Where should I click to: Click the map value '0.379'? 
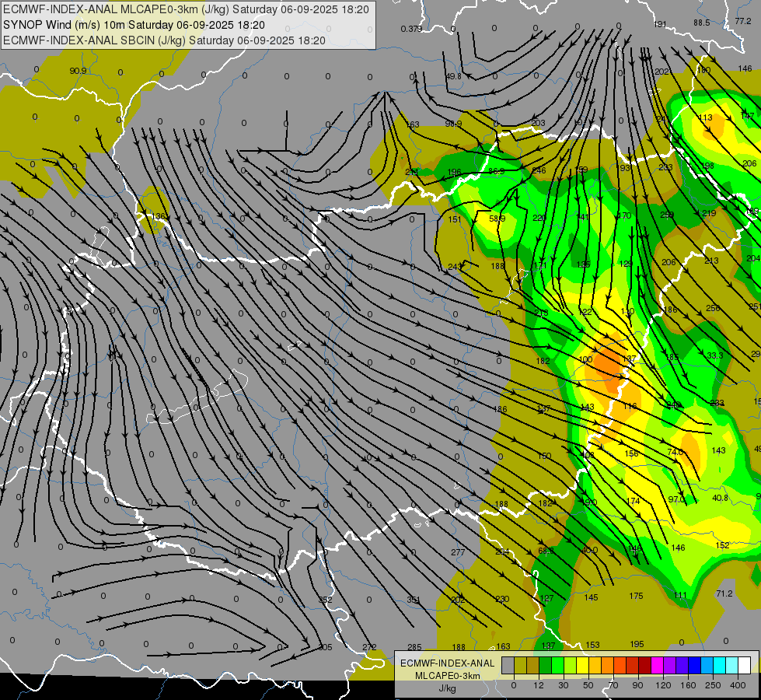(411, 29)
